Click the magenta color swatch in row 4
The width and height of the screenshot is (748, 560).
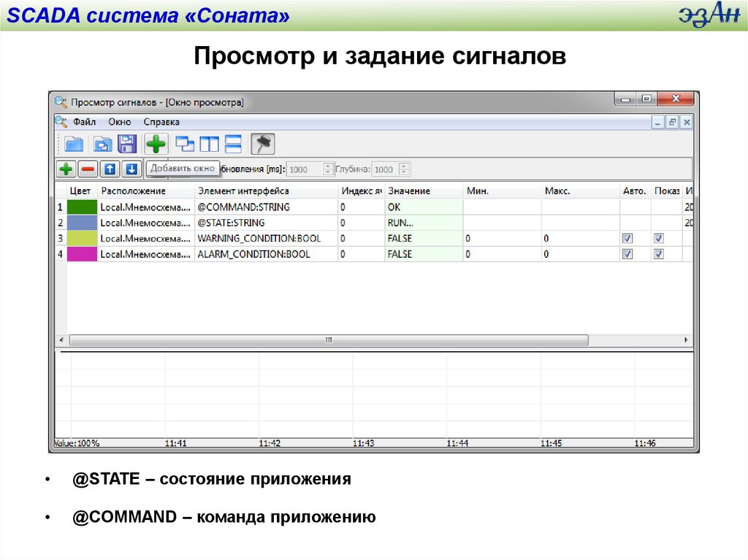click(82, 254)
